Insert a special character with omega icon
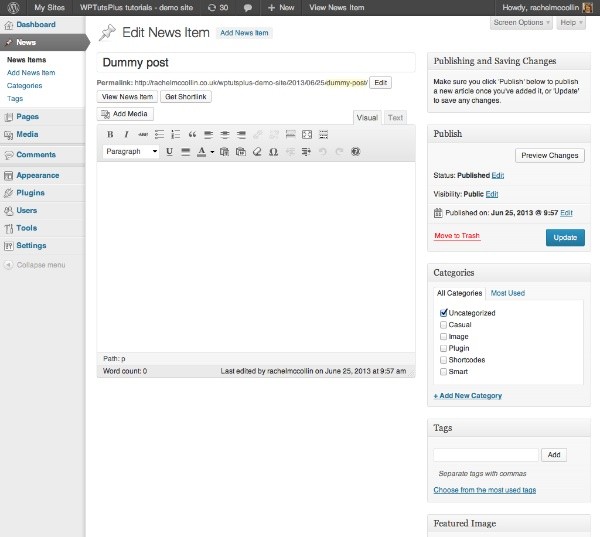The width and height of the screenshot is (600, 537). tap(273, 152)
